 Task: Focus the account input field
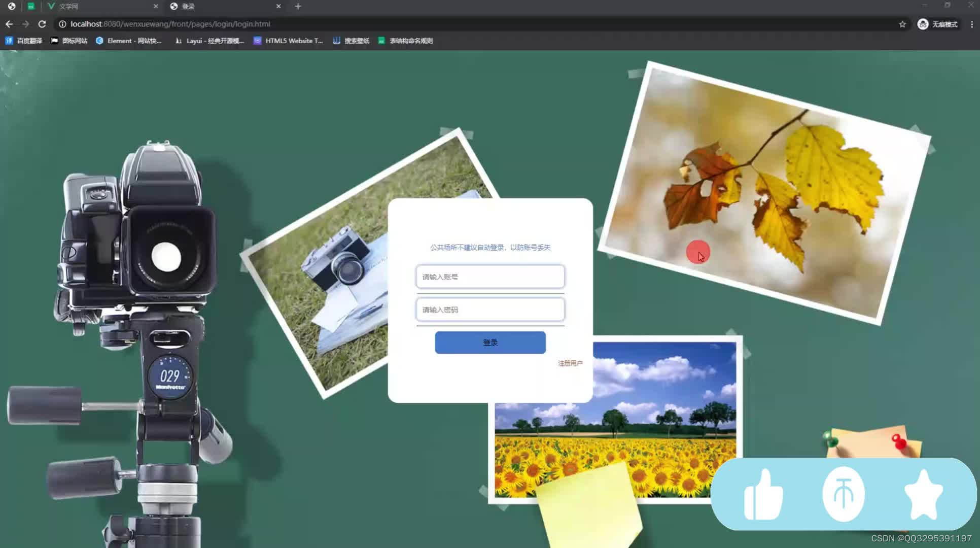[490, 277]
